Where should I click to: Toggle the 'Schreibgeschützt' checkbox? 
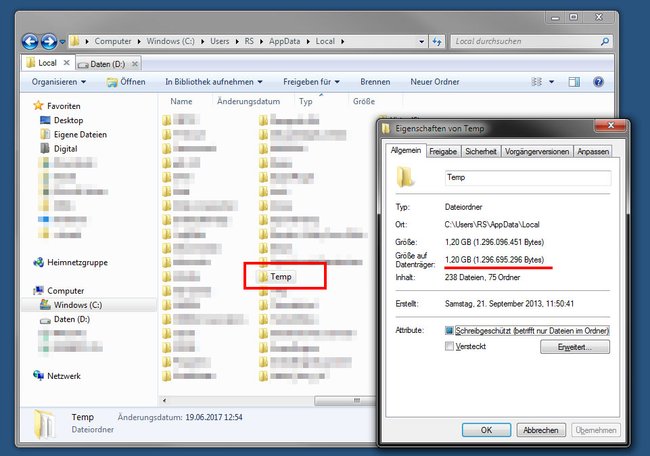pyautogui.click(x=449, y=331)
